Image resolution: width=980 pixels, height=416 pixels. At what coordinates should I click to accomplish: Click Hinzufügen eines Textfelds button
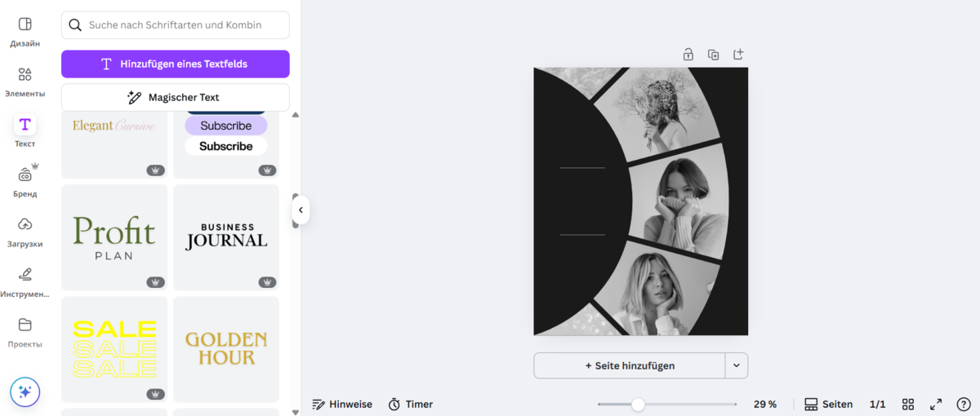click(175, 64)
